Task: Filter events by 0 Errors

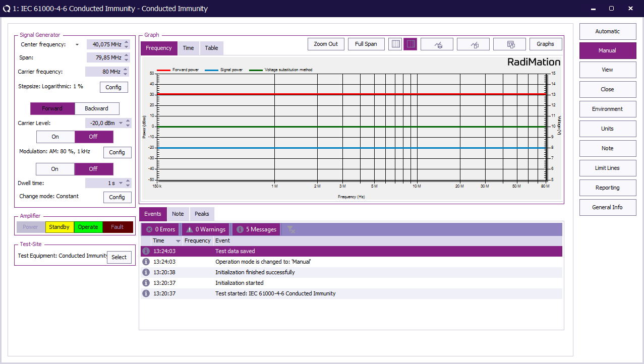Action: (160, 229)
